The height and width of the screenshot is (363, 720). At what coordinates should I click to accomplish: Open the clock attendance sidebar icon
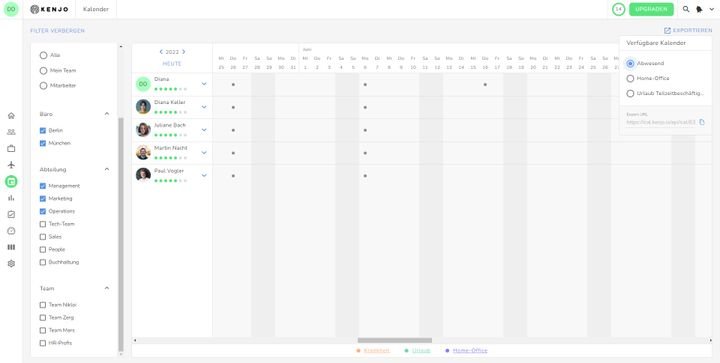[x=11, y=231]
